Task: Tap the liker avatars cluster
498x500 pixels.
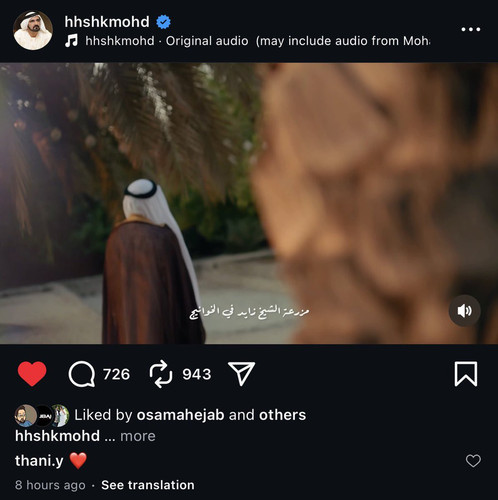Action: (x=42, y=415)
